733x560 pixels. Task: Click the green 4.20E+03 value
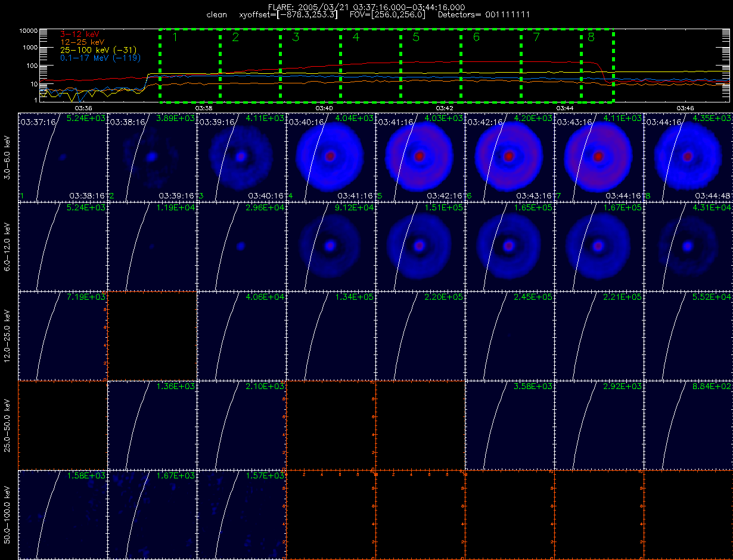[533, 119]
